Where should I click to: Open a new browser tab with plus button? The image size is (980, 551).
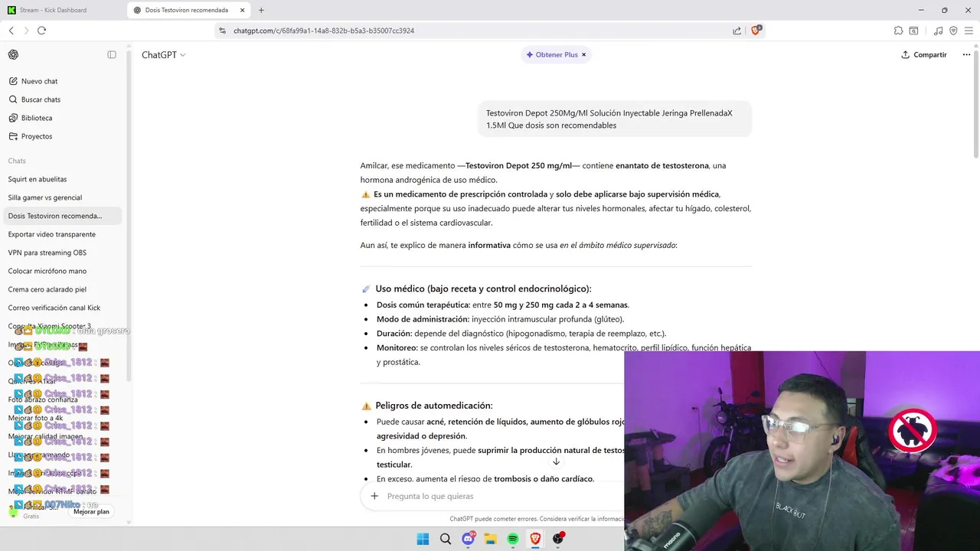[261, 10]
